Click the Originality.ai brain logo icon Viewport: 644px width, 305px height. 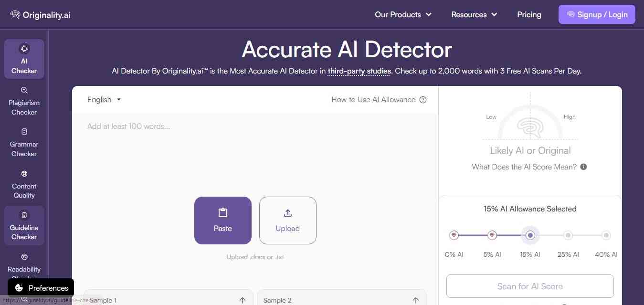[x=15, y=15]
